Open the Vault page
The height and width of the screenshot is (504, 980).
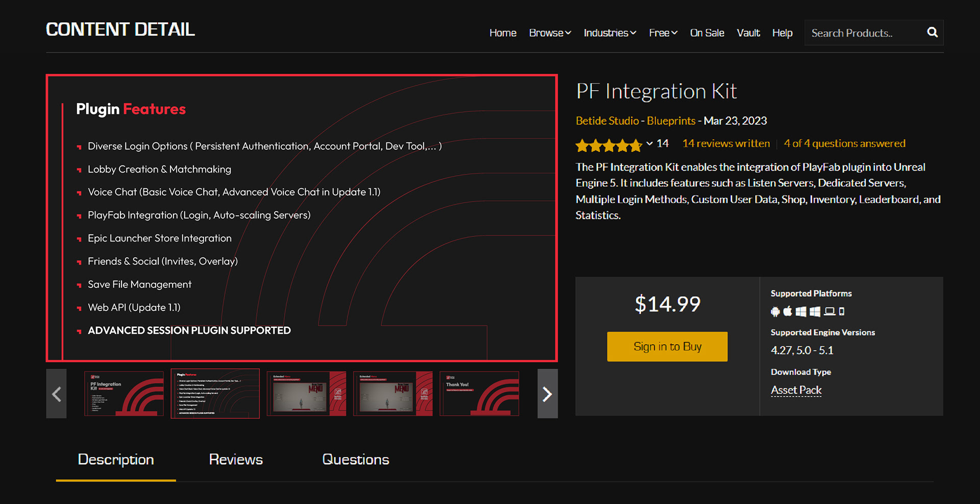click(748, 33)
